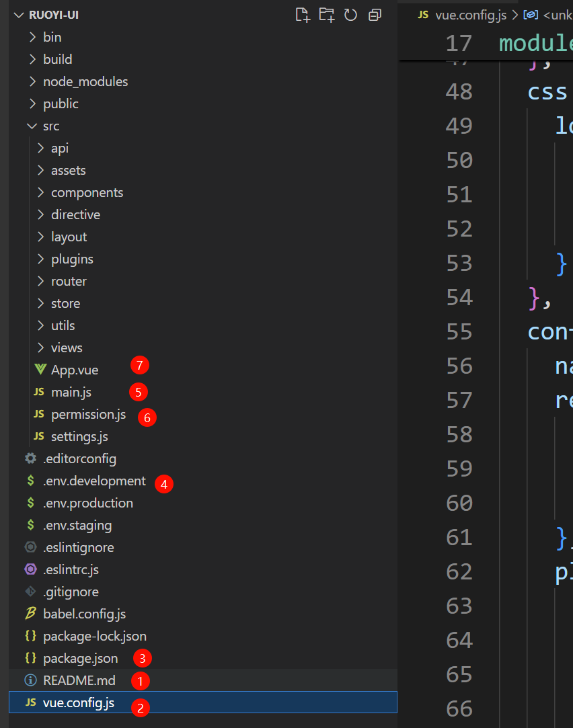The image size is (573, 728).
Task: Refresh the explorer file tree
Action: (x=350, y=15)
